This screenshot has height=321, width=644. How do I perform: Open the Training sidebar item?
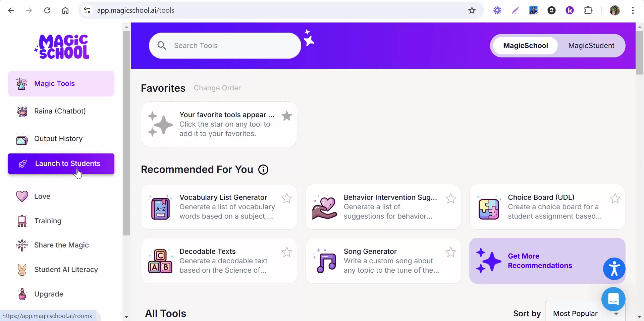tap(61, 221)
